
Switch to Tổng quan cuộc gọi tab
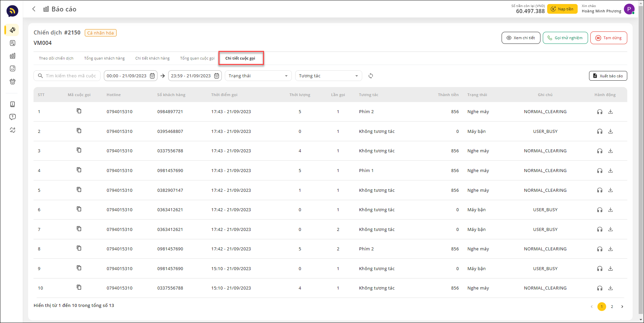197,58
